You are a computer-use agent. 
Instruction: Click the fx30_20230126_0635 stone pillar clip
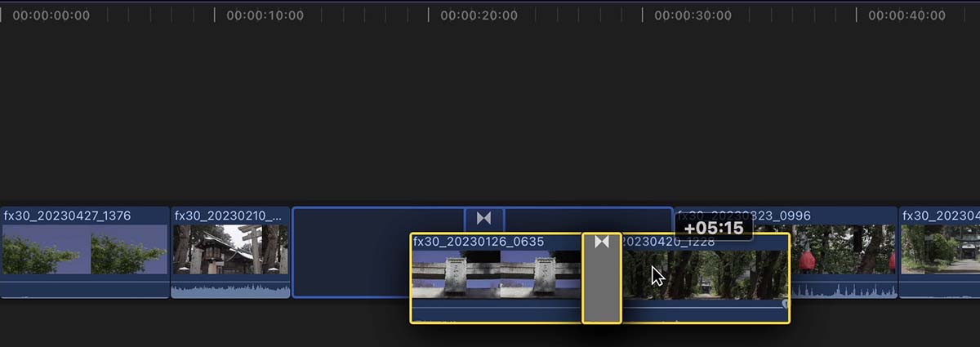pos(497,278)
